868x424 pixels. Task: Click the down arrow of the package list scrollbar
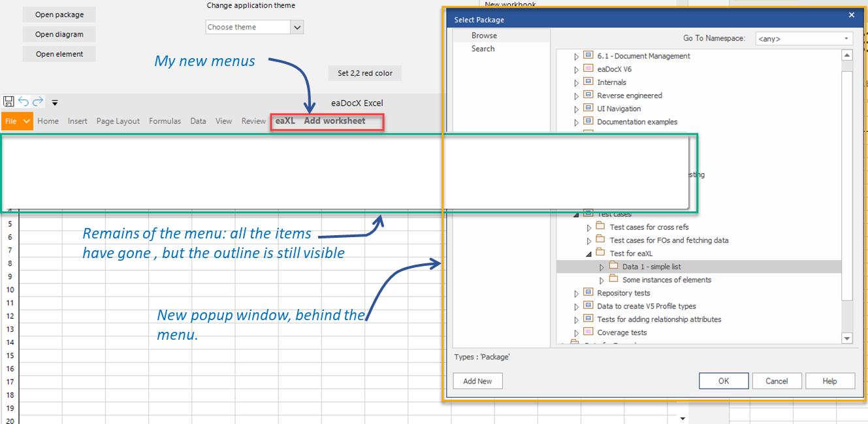pos(847,338)
